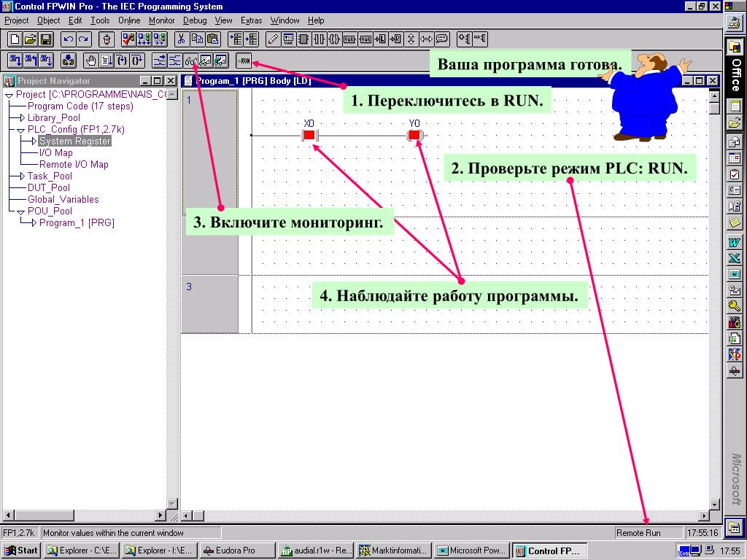The height and width of the screenshot is (560, 747).
Task: Click the minus-bracket remove icon
Action: click(x=480, y=39)
